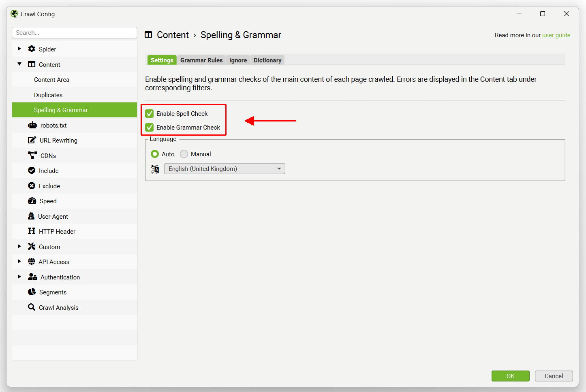Select the User-Agent spider icon
The image size is (586, 392).
click(x=32, y=216)
